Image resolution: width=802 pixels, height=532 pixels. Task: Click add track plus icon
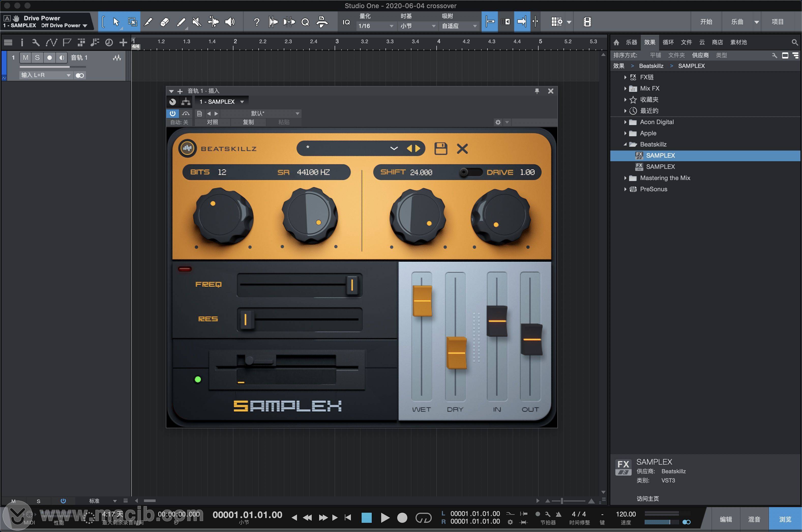123,42
